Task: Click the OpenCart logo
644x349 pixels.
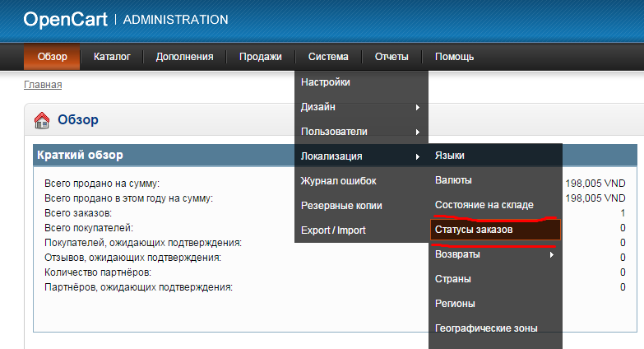Action: (65, 19)
